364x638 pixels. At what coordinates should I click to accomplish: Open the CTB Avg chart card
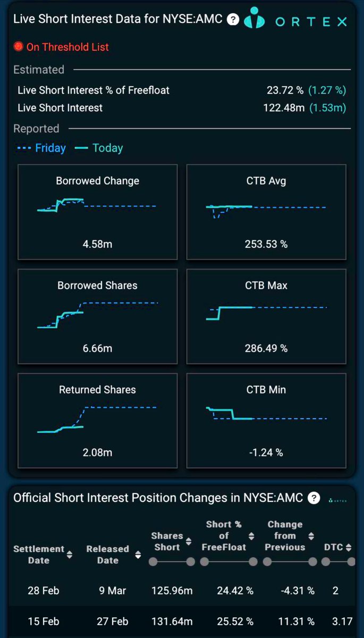click(x=266, y=212)
